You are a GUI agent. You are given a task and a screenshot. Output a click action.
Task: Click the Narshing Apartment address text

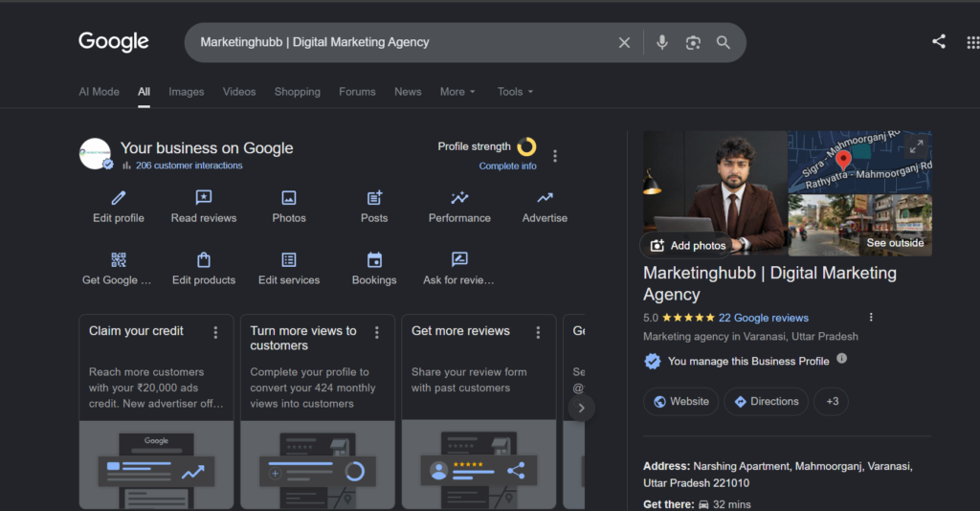pos(777,475)
